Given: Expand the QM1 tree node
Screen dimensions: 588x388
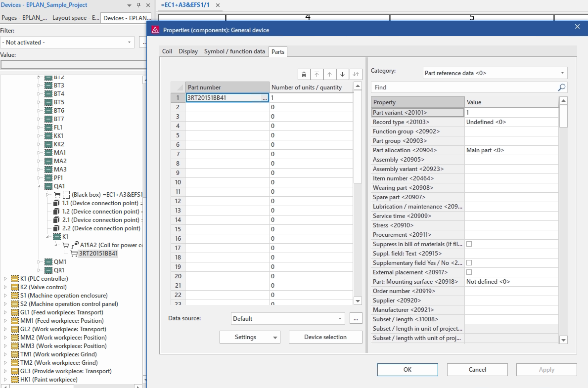Looking at the screenshot, I should 39,262.
